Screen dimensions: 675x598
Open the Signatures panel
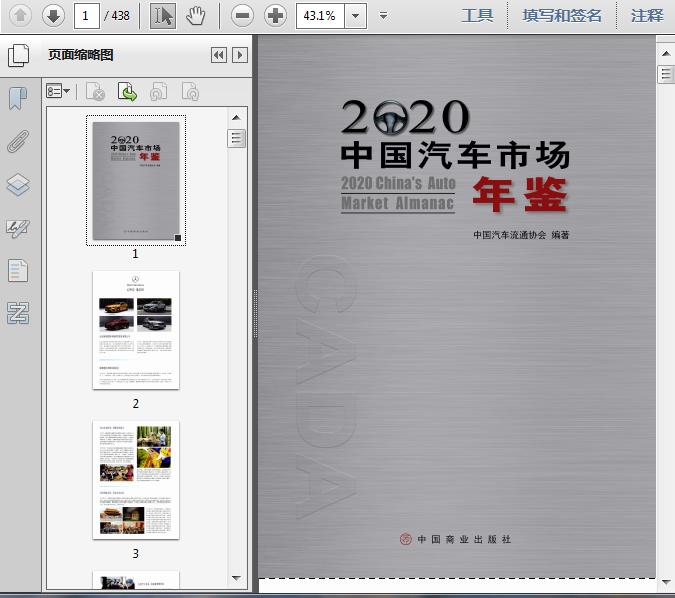point(18,228)
